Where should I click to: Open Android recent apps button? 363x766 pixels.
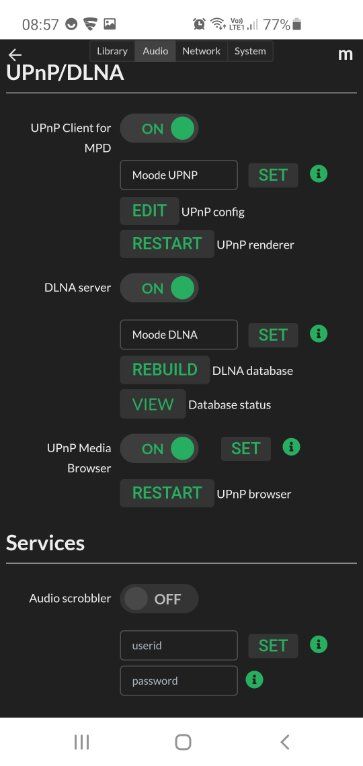pos(82,742)
